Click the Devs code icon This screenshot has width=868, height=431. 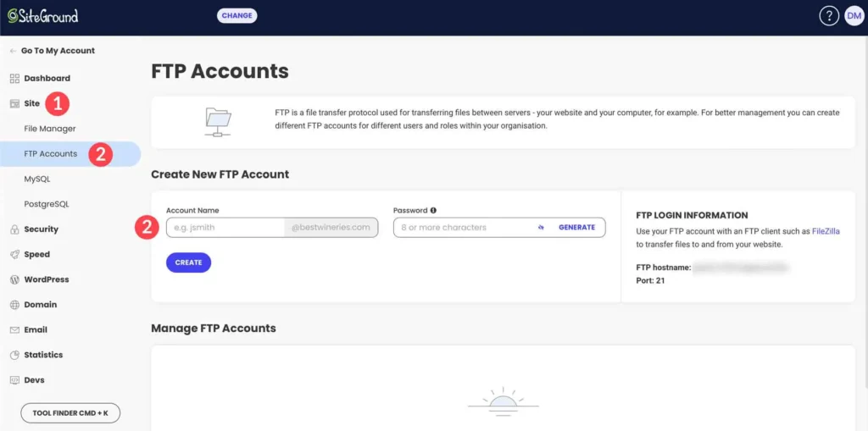click(15, 380)
